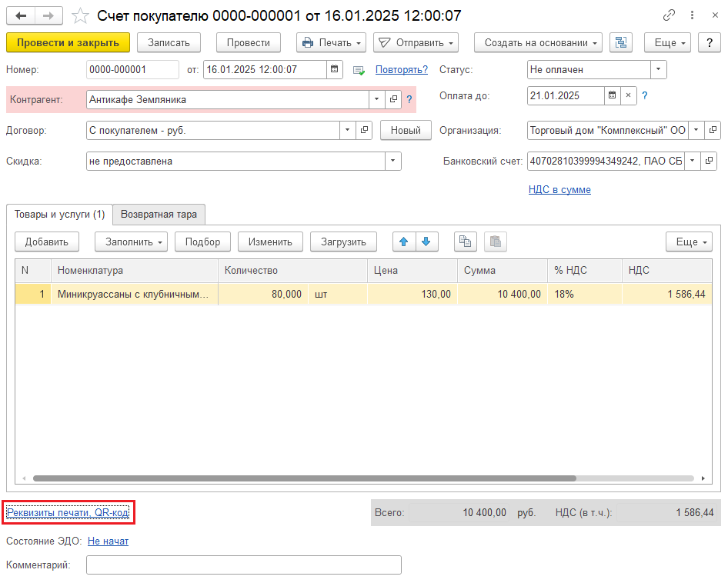
Task: Click Провести и закрыть button
Action: click(x=68, y=43)
